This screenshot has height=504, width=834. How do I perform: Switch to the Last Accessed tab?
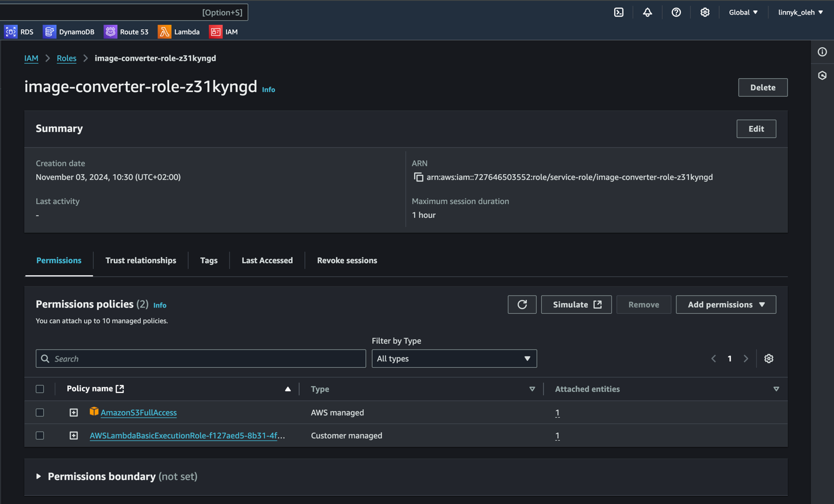[x=267, y=260]
